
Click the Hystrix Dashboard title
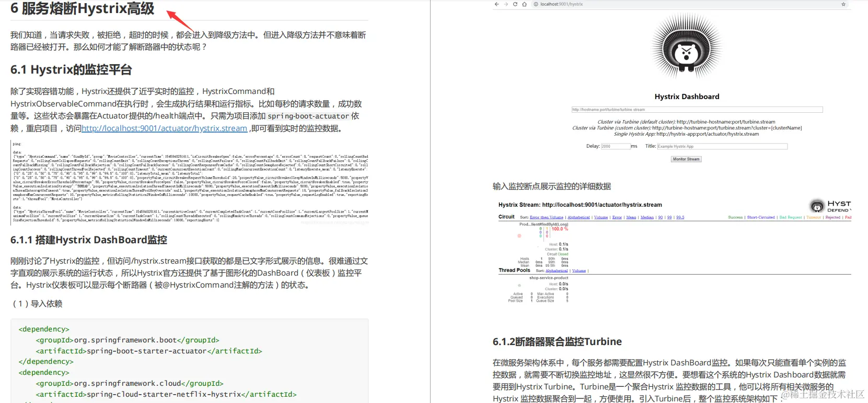coord(687,97)
